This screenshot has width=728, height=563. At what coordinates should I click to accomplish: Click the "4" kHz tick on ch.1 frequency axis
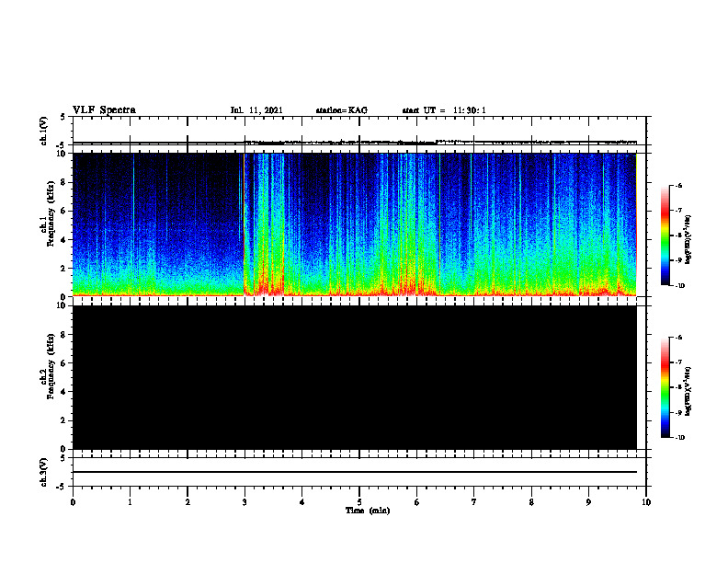(64, 240)
